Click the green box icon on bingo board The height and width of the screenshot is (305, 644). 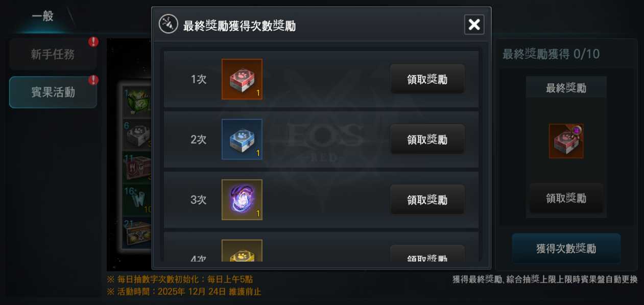pyautogui.click(x=138, y=101)
